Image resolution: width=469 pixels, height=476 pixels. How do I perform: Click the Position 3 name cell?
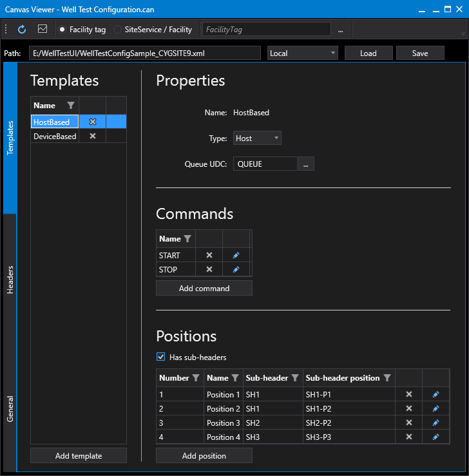coord(224,423)
